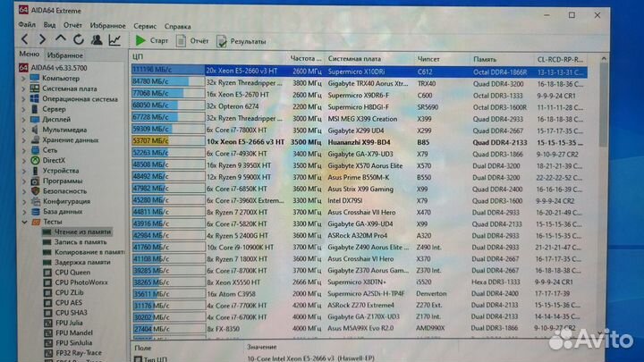
Task: Select the CPU PhotoWorxx test
Action: [81, 282]
